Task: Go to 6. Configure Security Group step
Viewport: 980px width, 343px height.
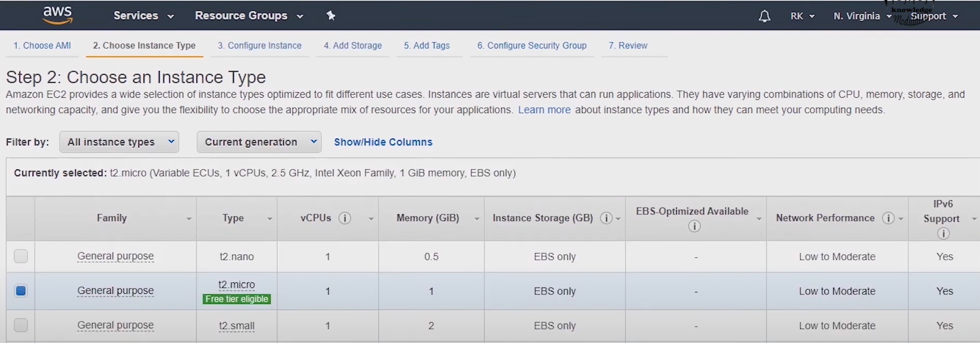Action: [x=532, y=45]
